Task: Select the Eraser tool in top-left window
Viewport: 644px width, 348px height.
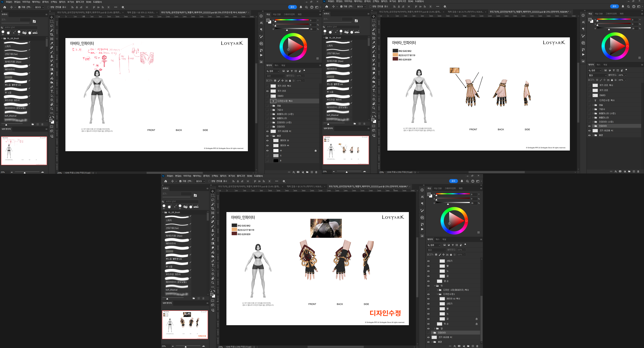Action: pyautogui.click(x=52, y=65)
